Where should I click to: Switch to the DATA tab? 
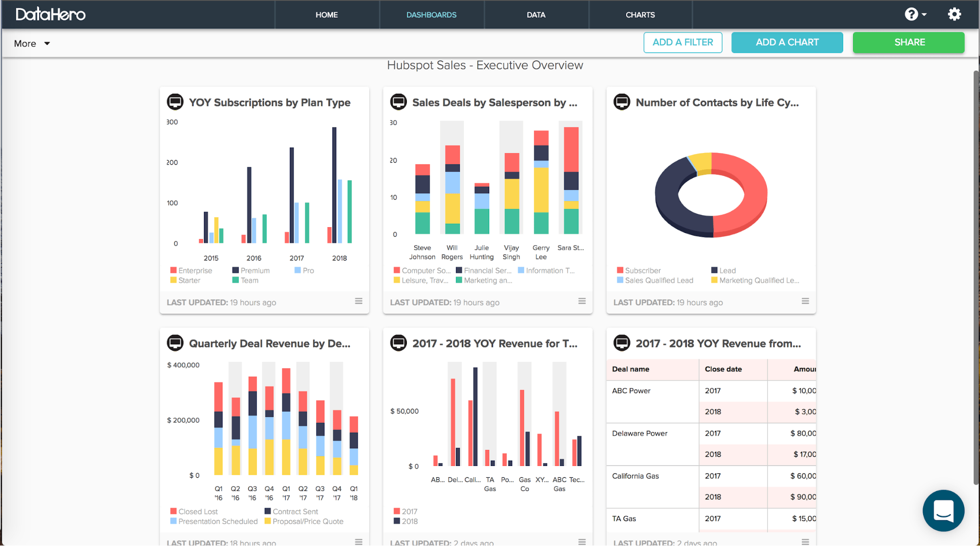[x=536, y=15]
